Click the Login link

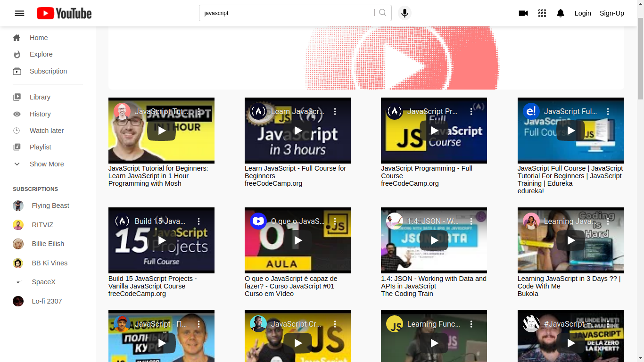click(x=583, y=13)
